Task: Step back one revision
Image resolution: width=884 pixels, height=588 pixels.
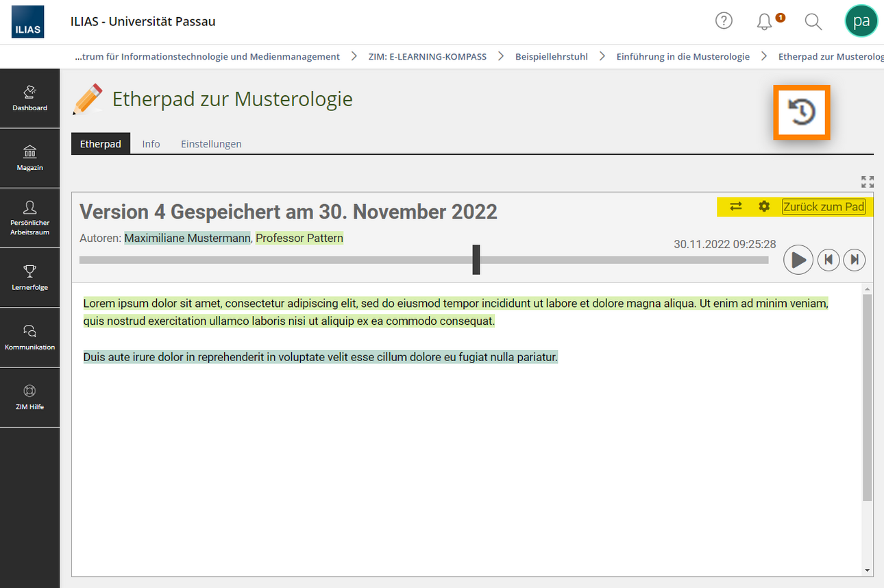Action: (x=828, y=260)
